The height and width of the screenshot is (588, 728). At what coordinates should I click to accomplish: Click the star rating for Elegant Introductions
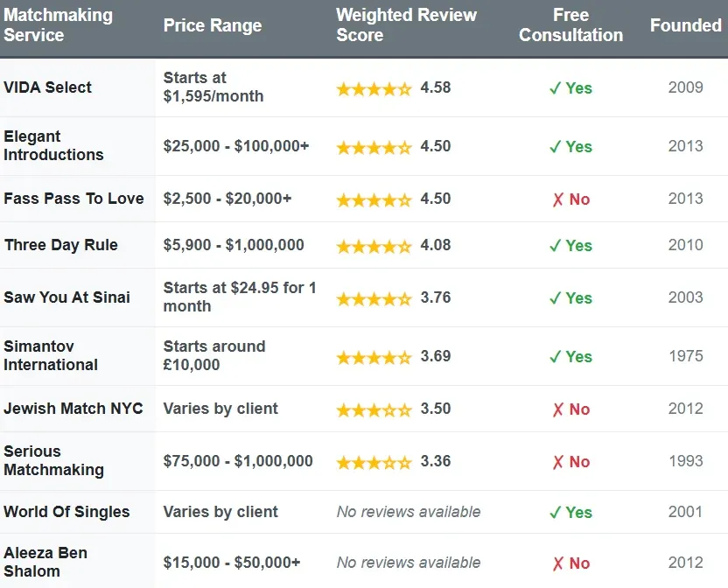pos(374,147)
